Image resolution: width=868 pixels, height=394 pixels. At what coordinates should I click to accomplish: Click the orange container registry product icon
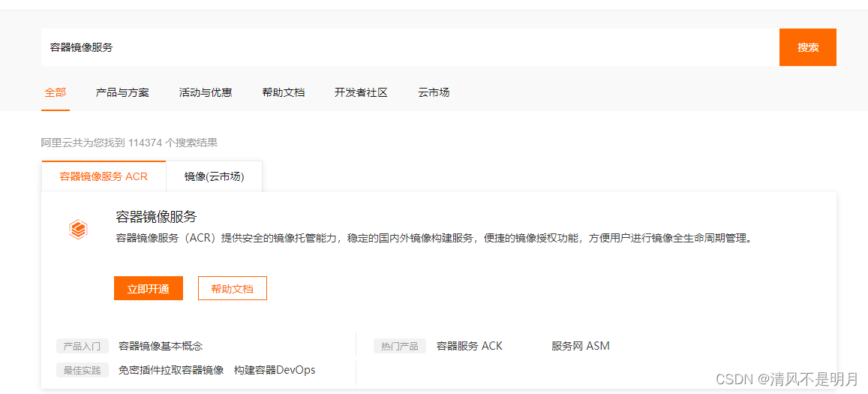(79, 229)
